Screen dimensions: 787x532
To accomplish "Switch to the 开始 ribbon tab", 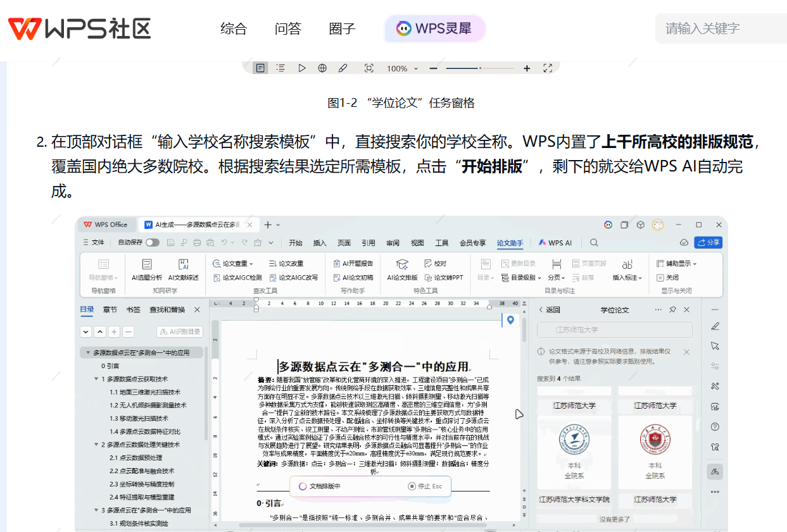I will point(296,243).
